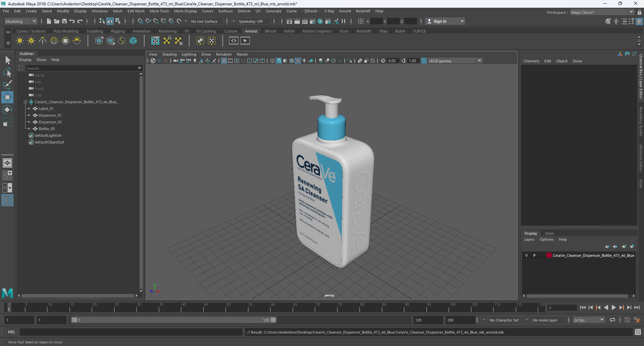
Task: Open Workspace Maya Classic dropdown
Action: click(602, 12)
